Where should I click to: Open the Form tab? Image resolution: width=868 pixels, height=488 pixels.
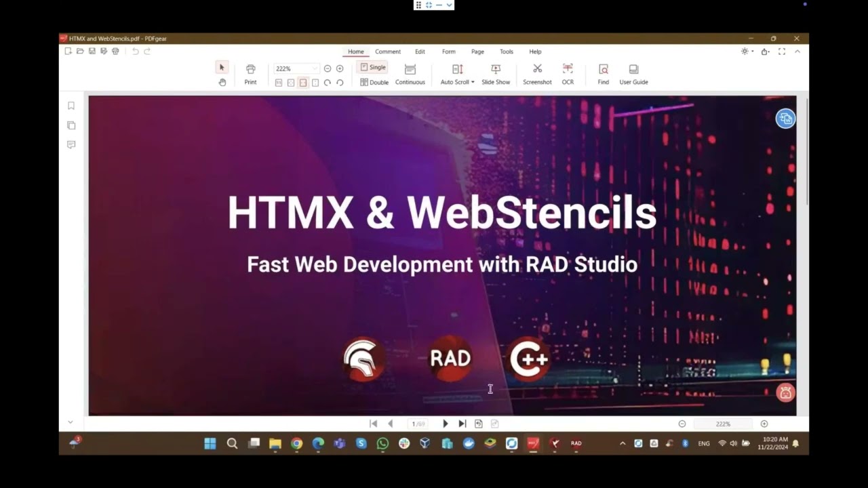click(x=449, y=52)
